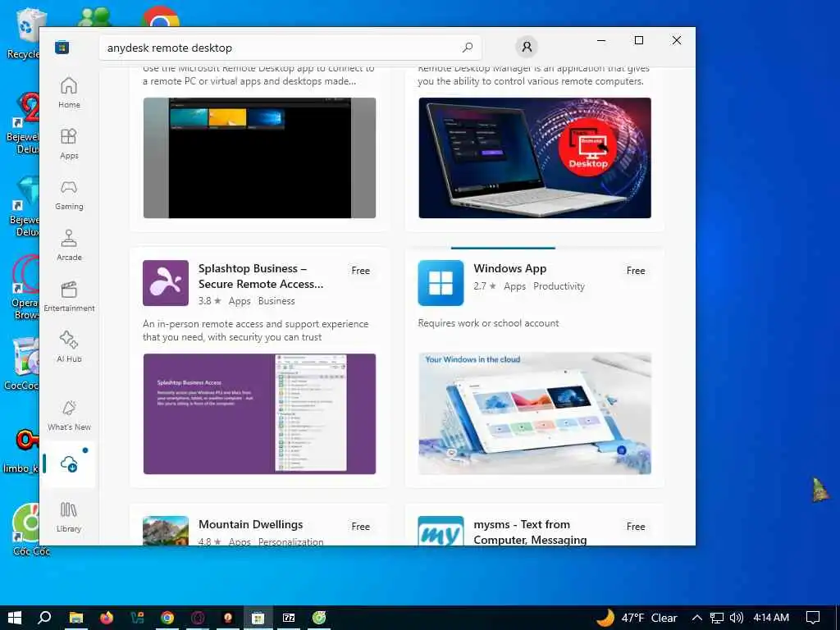Open the Cốc Cốc taskbar icon
The image size is (840, 630).
pos(319,618)
